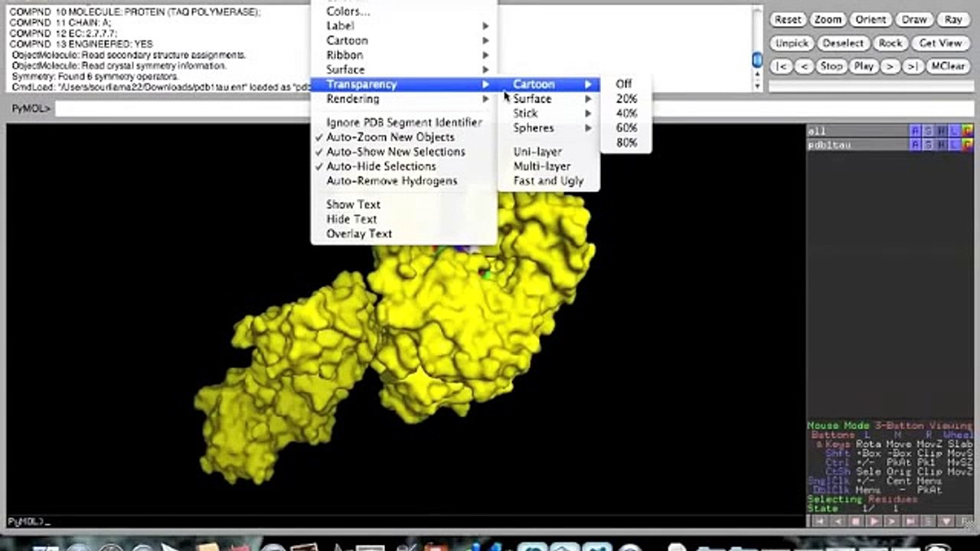The width and height of the screenshot is (980, 551).
Task: Open Color menu for the 'all' row
Action: coord(967,132)
